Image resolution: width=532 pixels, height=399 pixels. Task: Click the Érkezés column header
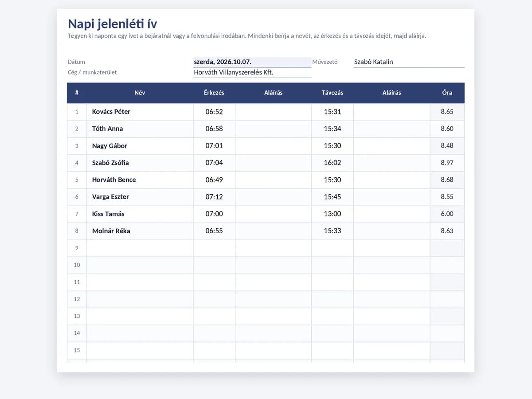coord(214,93)
